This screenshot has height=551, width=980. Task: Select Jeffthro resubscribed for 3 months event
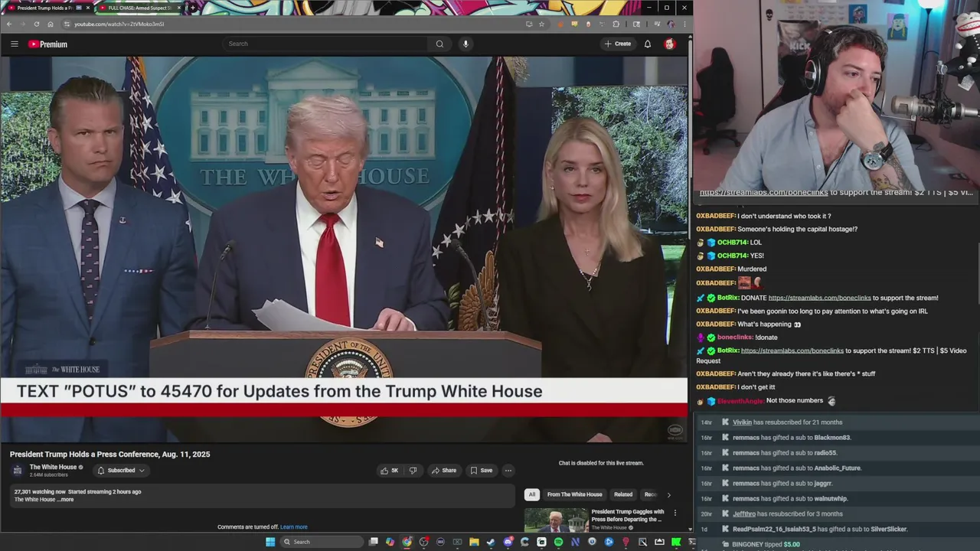[x=837, y=514]
